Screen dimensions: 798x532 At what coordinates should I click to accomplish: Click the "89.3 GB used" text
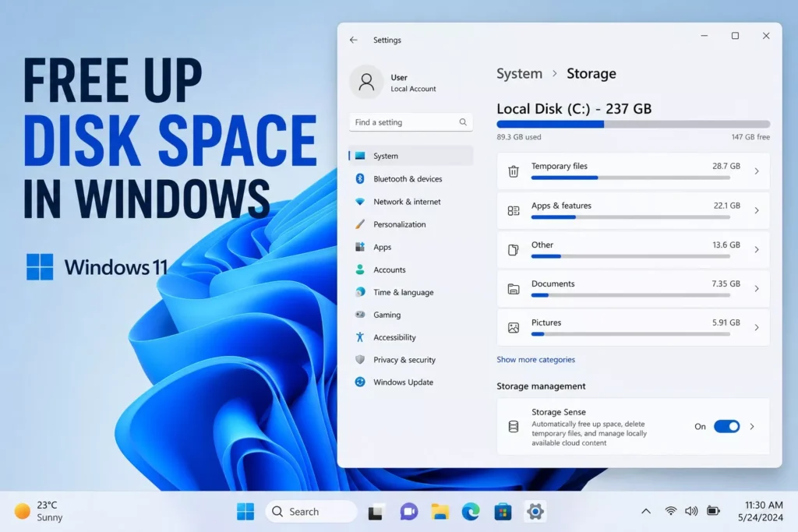pos(518,137)
